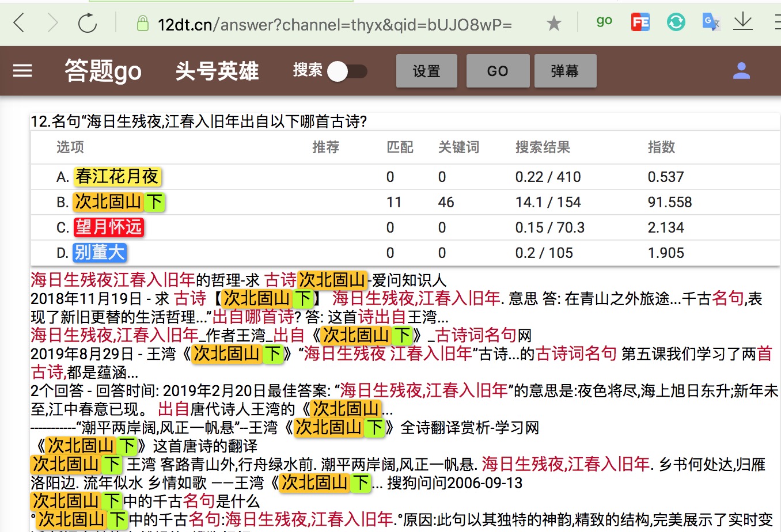Image resolution: width=781 pixels, height=532 pixels.
Task: Reload the current page
Action: click(x=88, y=23)
